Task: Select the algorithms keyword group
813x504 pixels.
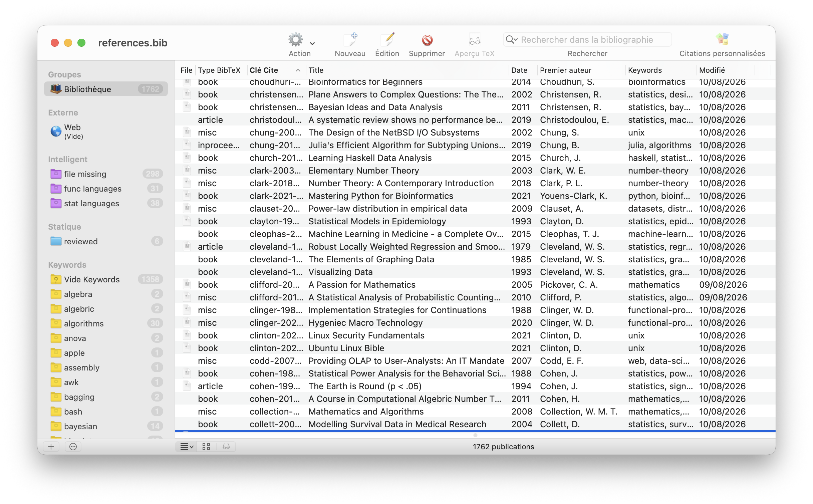Action: coord(106,323)
